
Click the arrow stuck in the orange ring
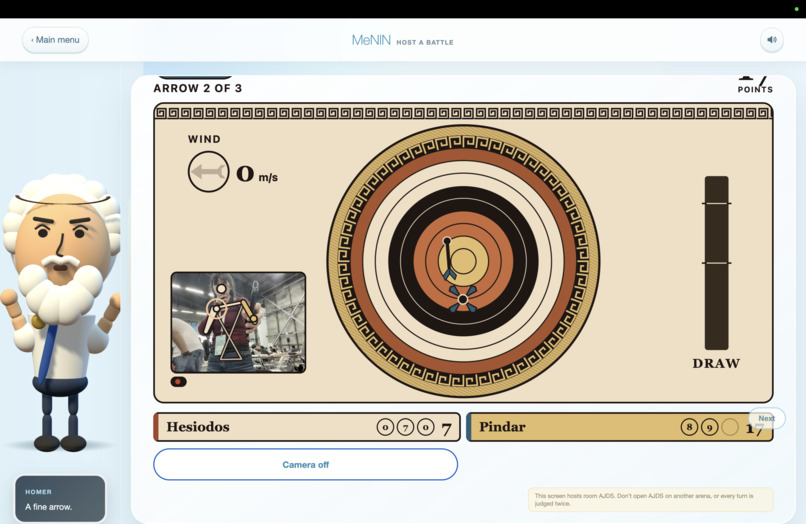[463, 299]
